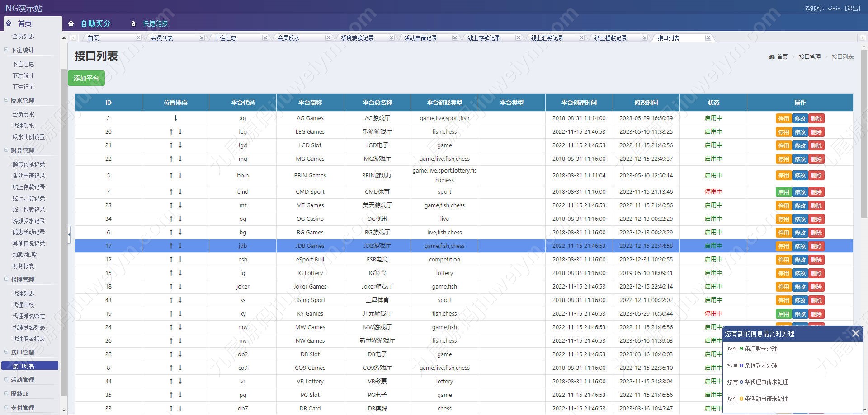The image size is (868, 415).
Task: Collapse the left sidebar with splitter arrow
Action: [69, 234]
